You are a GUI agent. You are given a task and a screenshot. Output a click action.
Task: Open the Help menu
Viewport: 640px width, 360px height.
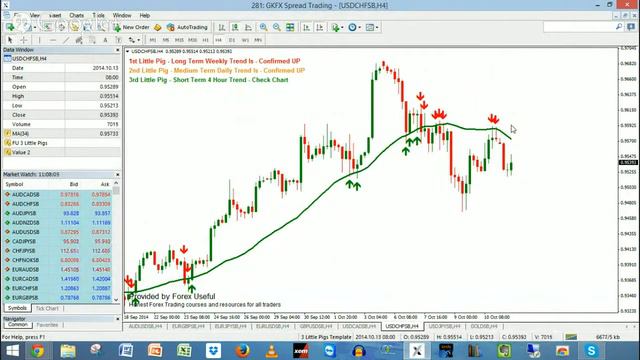pyautogui.click(x=144, y=16)
